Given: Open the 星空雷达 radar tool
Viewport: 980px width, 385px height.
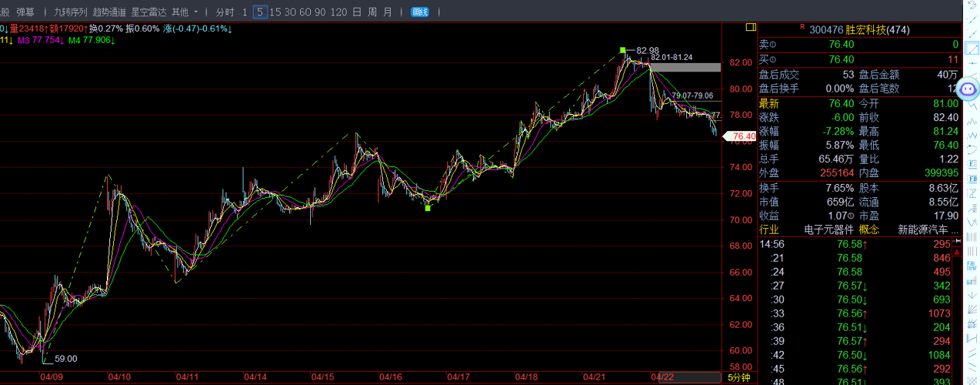Looking at the screenshot, I should click(x=148, y=12).
